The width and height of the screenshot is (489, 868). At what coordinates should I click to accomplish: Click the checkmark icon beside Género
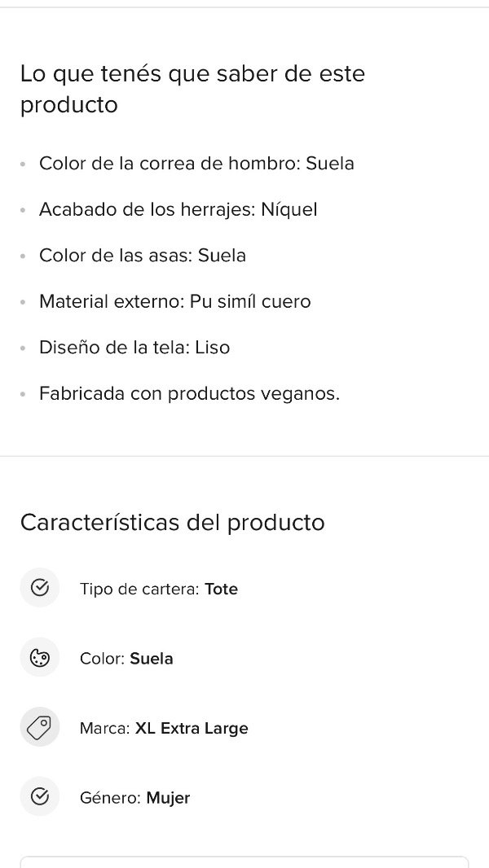[x=39, y=796]
